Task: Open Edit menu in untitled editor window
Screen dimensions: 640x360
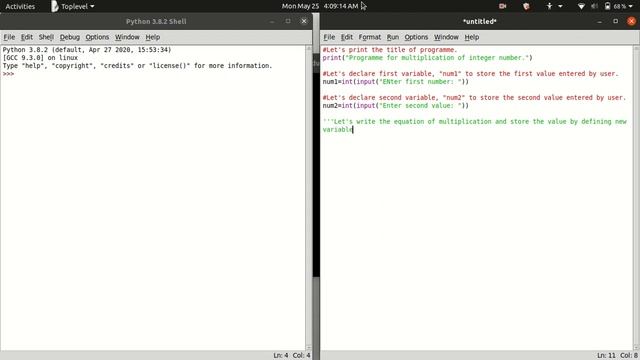Action: click(347, 37)
